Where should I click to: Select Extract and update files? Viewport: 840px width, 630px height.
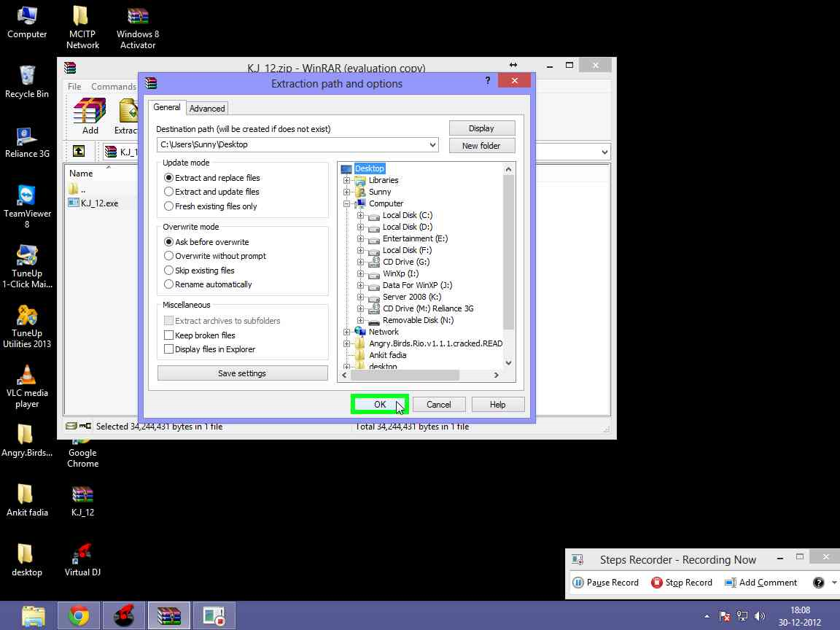(x=211, y=192)
